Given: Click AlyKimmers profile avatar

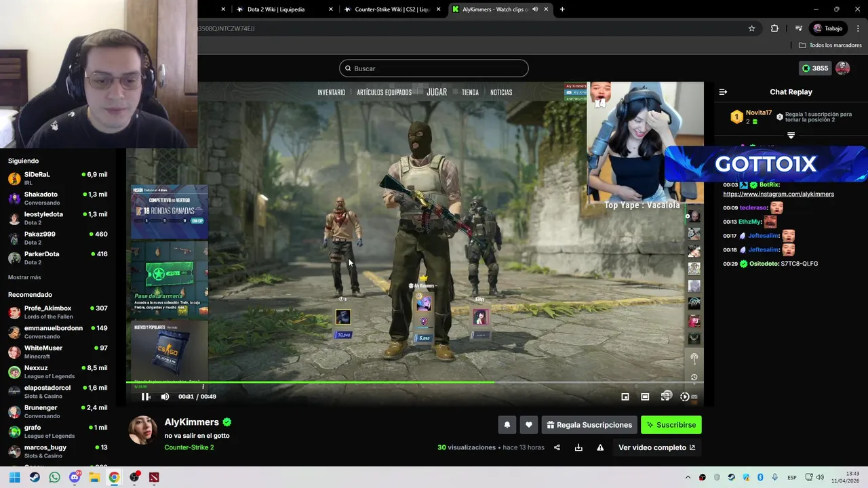Looking at the screenshot, I should [143, 430].
